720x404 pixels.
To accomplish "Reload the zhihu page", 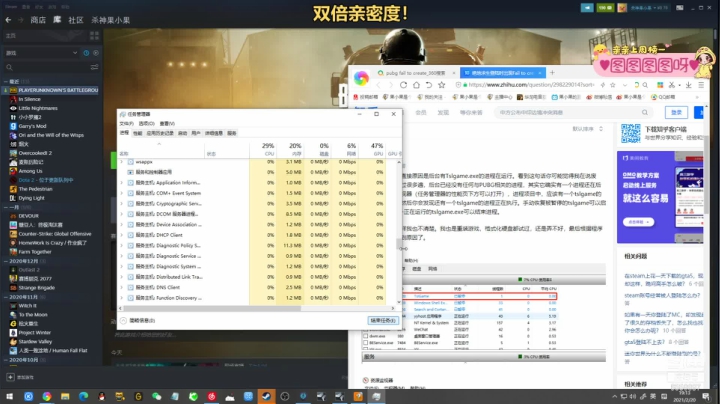I will [x=403, y=85].
